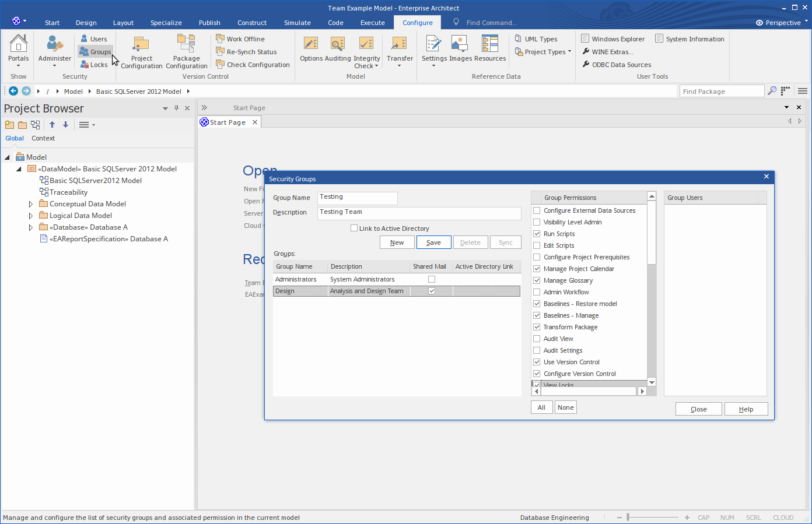812x524 pixels.
Task: Open the Images reference data icon
Action: click(x=460, y=45)
